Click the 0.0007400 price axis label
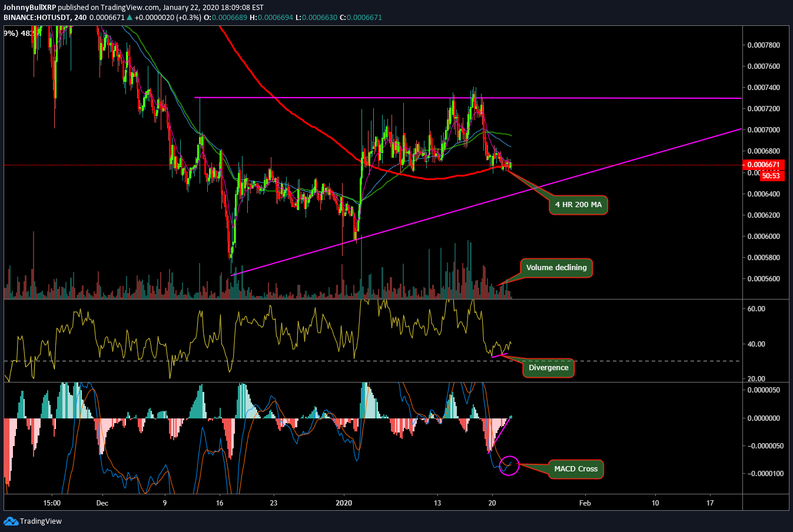 pyautogui.click(x=764, y=88)
